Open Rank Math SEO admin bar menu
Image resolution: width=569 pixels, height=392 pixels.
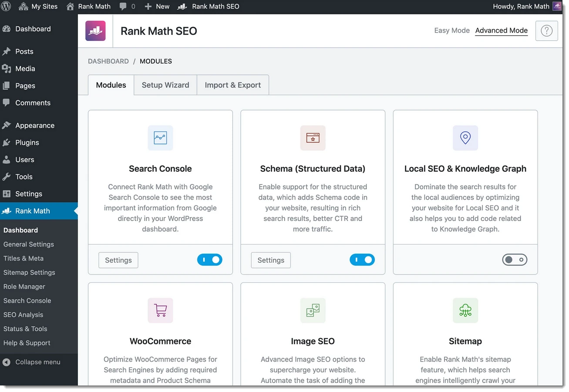click(x=209, y=7)
